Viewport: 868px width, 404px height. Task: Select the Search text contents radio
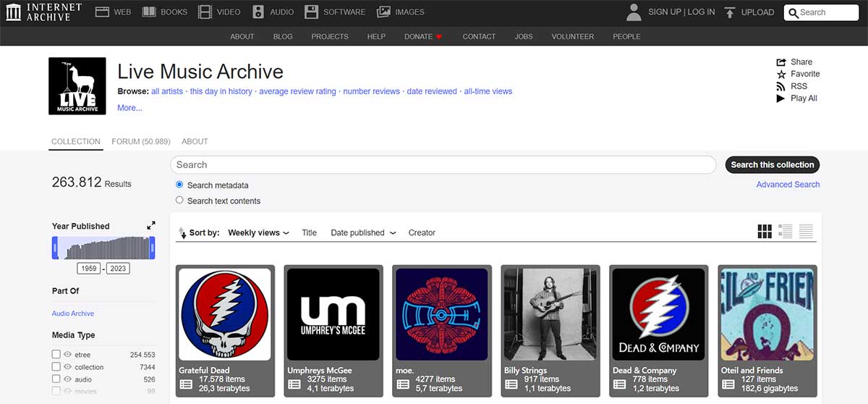pyautogui.click(x=180, y=201)
